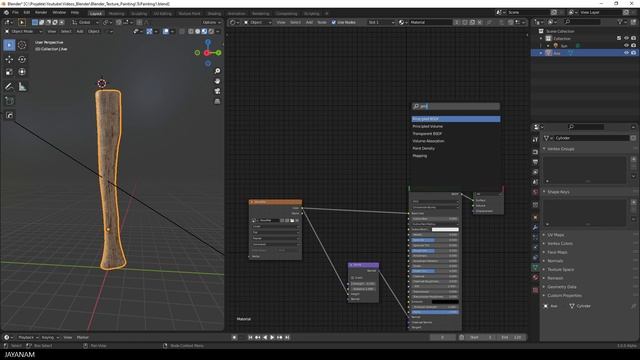The height and width of the screenshot is (360, 640).
Task: Select the Move tool
Action: pos(9,60)
